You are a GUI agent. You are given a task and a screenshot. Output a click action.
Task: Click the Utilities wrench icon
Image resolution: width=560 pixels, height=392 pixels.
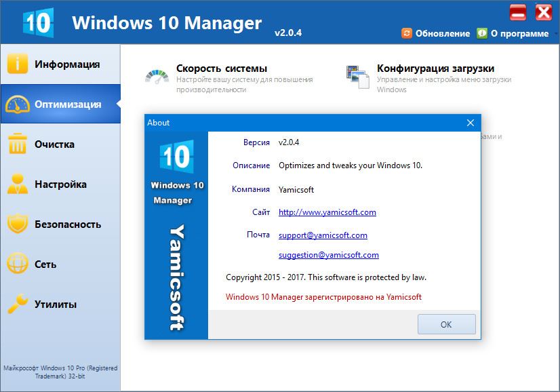pos(17,304)
